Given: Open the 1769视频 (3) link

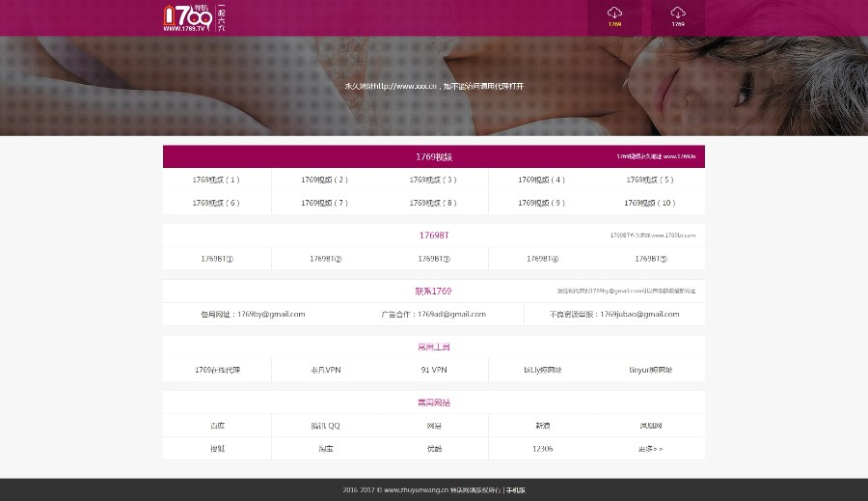Looking at the screenshot, I should pos(433,180).
